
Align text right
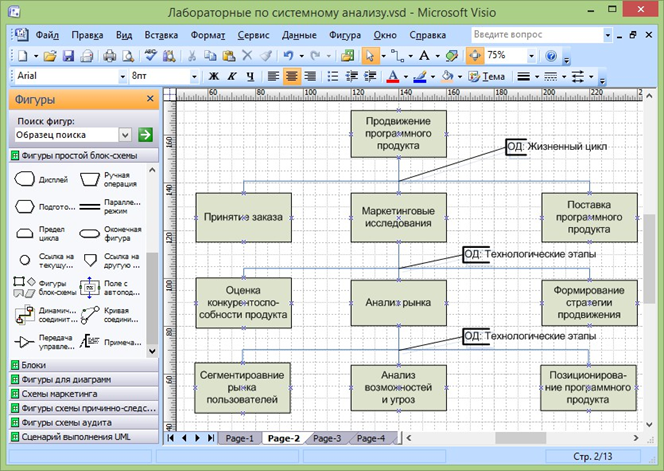[x=310, y=76]
